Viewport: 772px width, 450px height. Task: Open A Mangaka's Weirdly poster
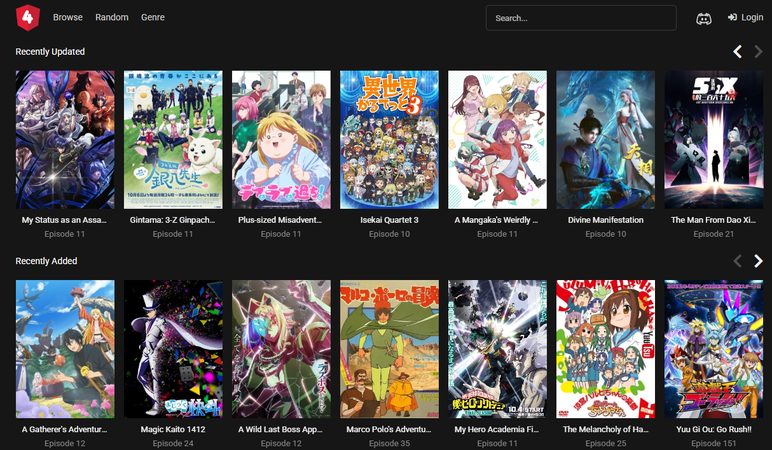tap(497, 140)
